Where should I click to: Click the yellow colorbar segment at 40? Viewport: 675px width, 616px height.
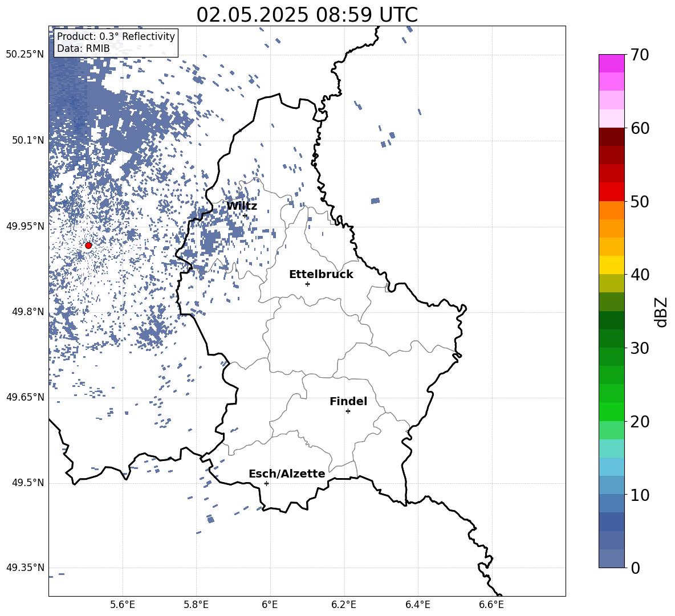(612, 265)
